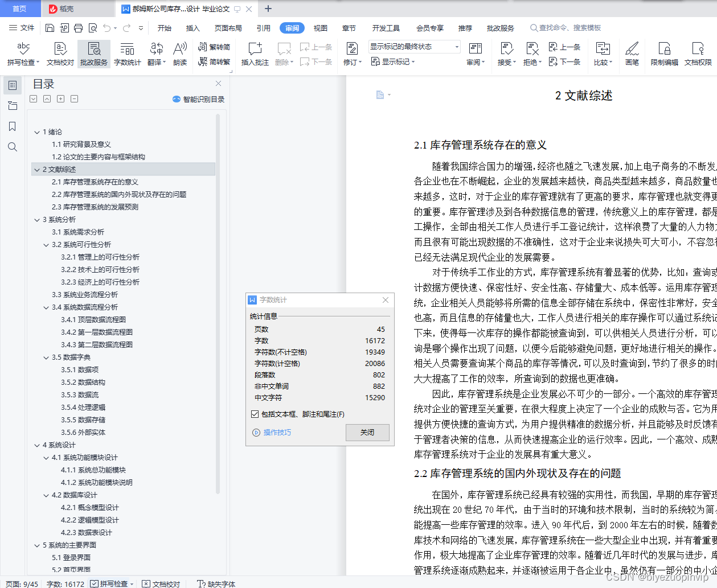
Task: Collapse the '1 绪论' tree node
Action: tap(37, 132)
